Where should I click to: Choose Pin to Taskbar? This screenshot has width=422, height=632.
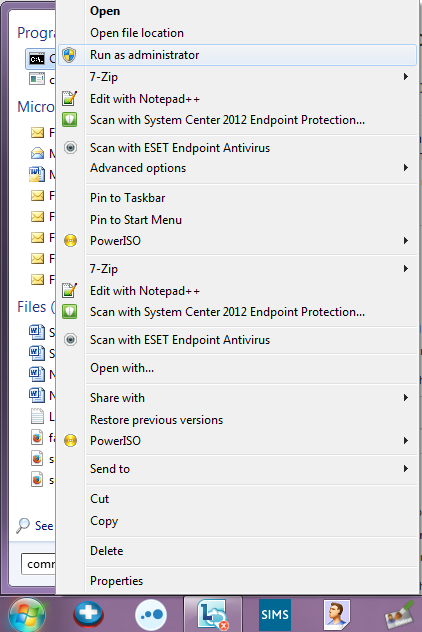tap(127, 198)
